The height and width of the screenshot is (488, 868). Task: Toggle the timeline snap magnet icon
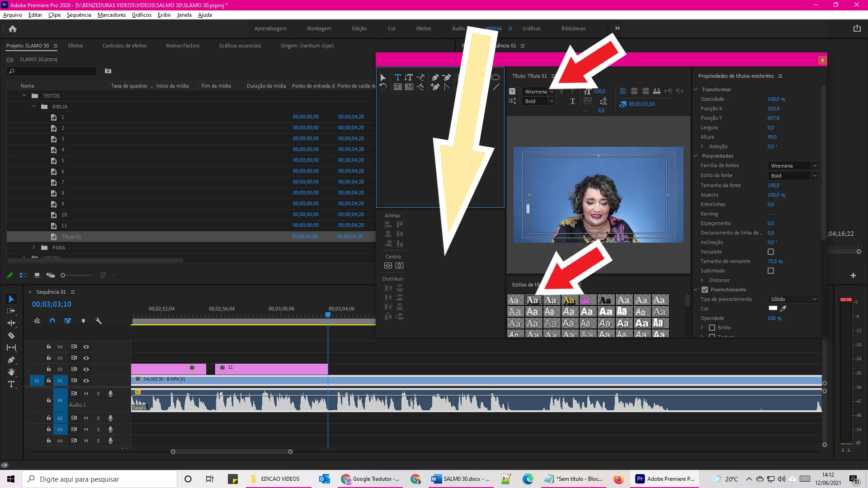click(52, 321)
